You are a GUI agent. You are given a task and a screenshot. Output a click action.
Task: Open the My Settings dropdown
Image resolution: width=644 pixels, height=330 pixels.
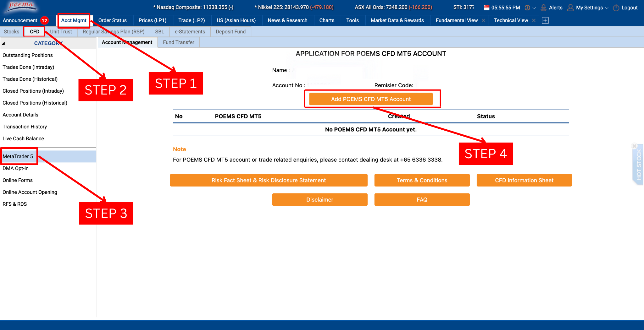588,8
